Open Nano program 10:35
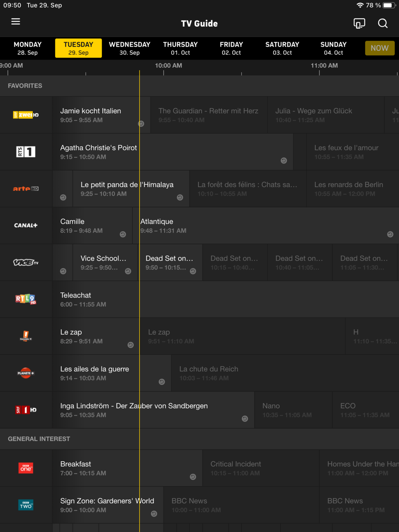This screenshot has height=532, width=399. [293, 410]
